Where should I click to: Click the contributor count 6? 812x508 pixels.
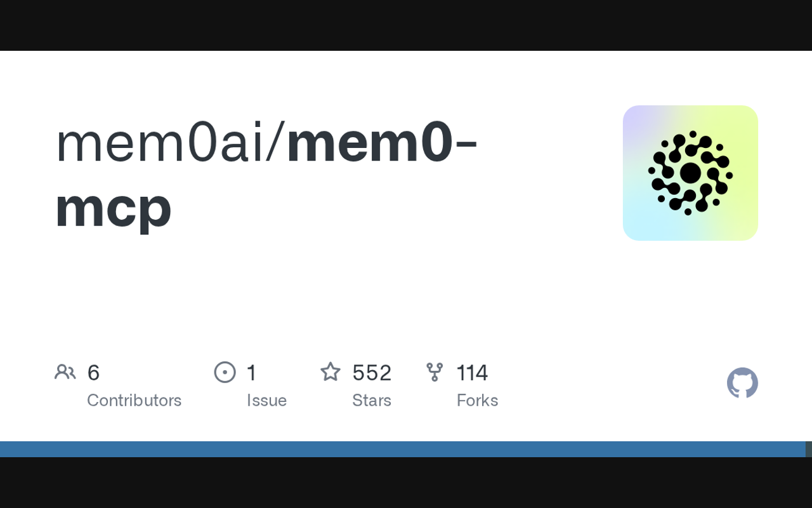93,373
